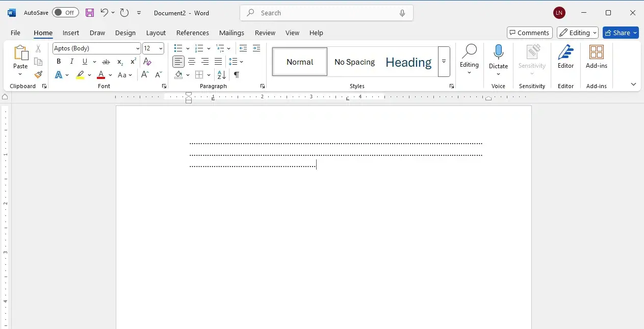Click the Format Painter icon

38,75
